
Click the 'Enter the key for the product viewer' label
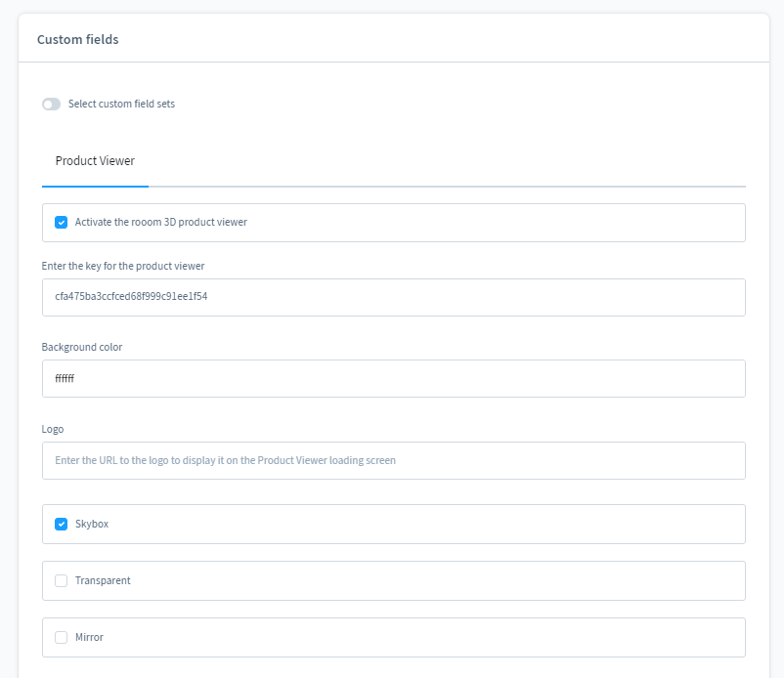click(x=123, y=266)
